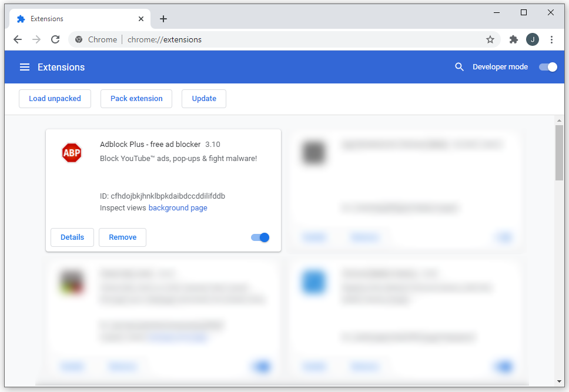Open the background page link
The image size is (569, 392).
click(178, 208)
